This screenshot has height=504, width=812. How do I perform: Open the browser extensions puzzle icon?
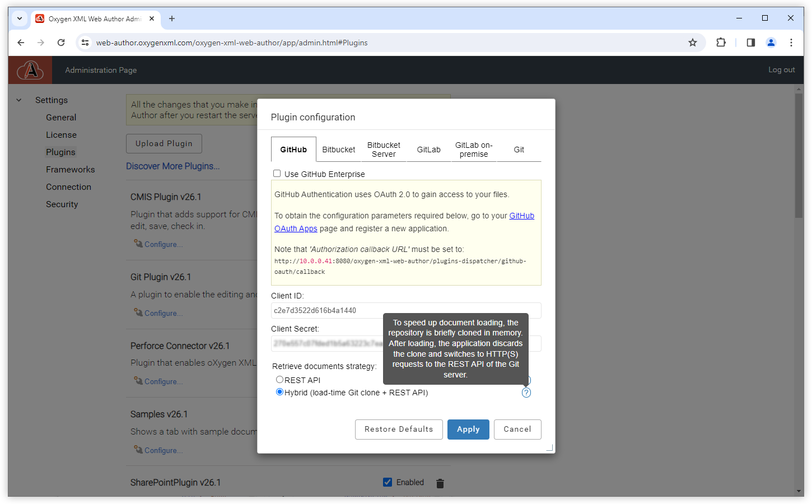pos(721,43)
